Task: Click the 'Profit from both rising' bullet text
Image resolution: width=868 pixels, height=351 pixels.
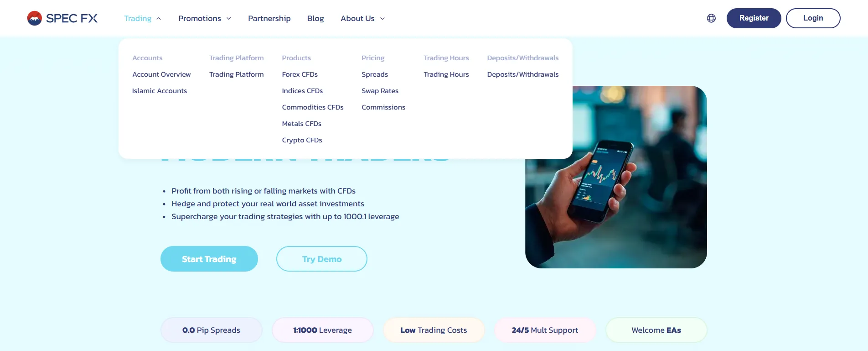Action: click(x=263, y=191)
